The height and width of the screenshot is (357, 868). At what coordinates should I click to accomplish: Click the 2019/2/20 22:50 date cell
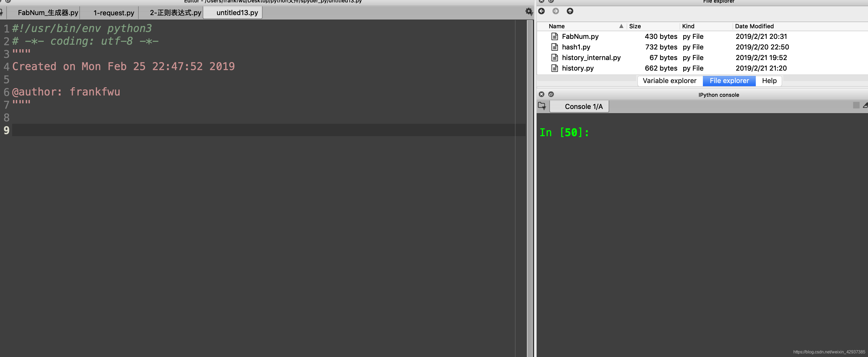(x=762, y=47)
